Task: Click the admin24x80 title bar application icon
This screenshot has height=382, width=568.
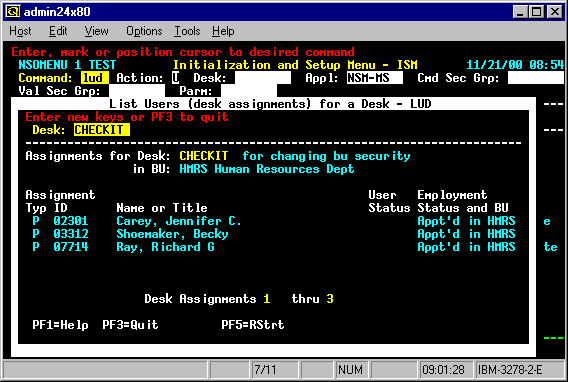Action: tap(12, 12)
